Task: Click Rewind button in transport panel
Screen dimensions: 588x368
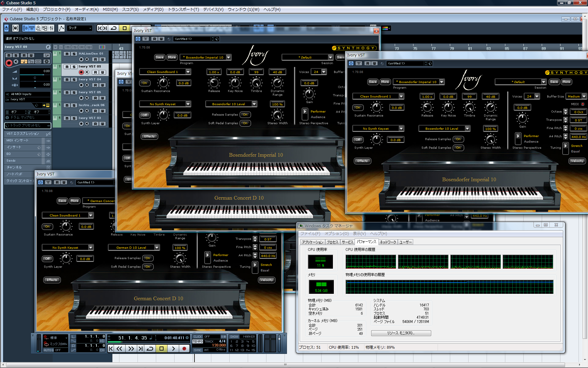Action: [x=119, y=349]
